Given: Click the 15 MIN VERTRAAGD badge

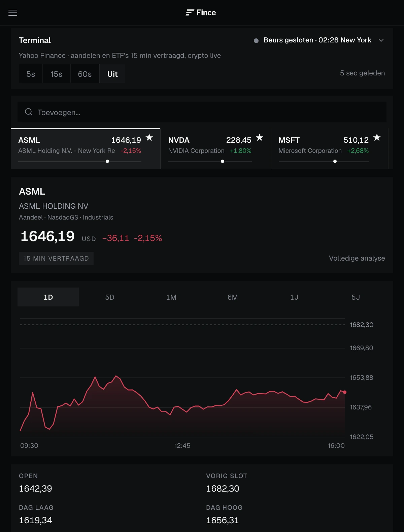Looking at the screenshot, I should tap(56, 259).
